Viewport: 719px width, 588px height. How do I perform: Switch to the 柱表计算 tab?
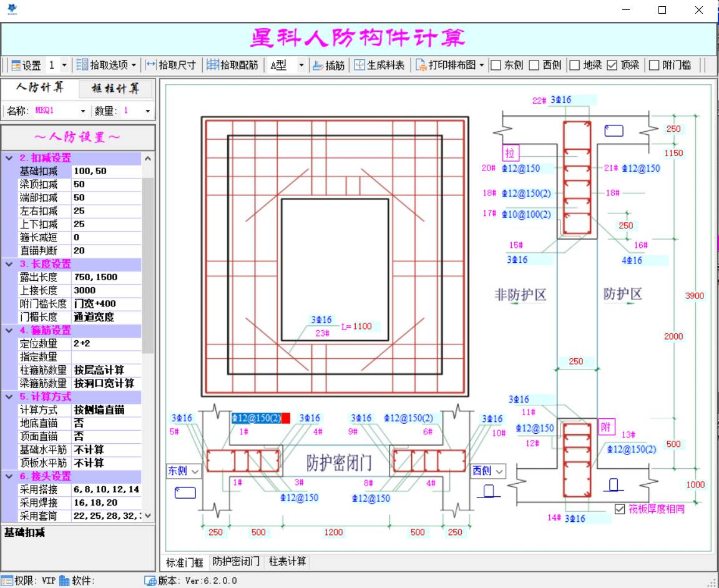tap(288, 561)
